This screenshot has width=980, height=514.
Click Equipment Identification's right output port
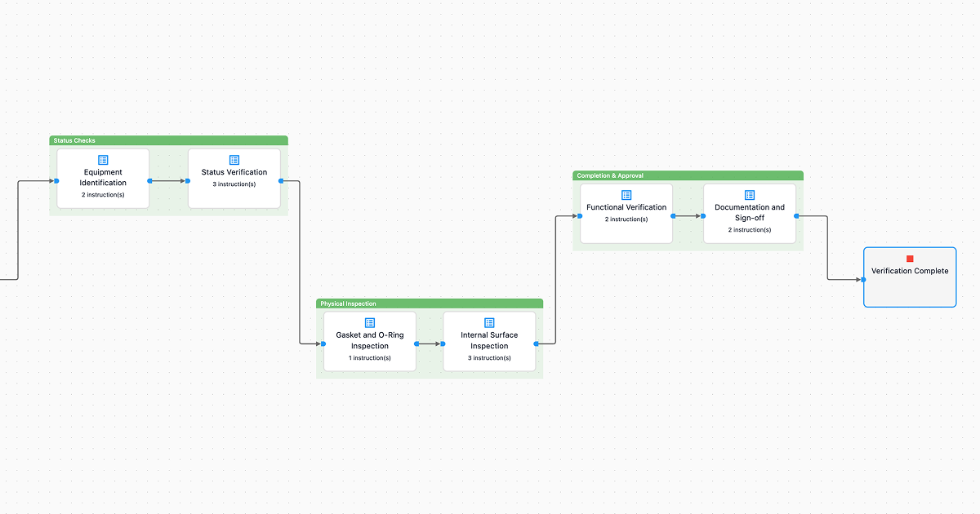coord(149,181)
